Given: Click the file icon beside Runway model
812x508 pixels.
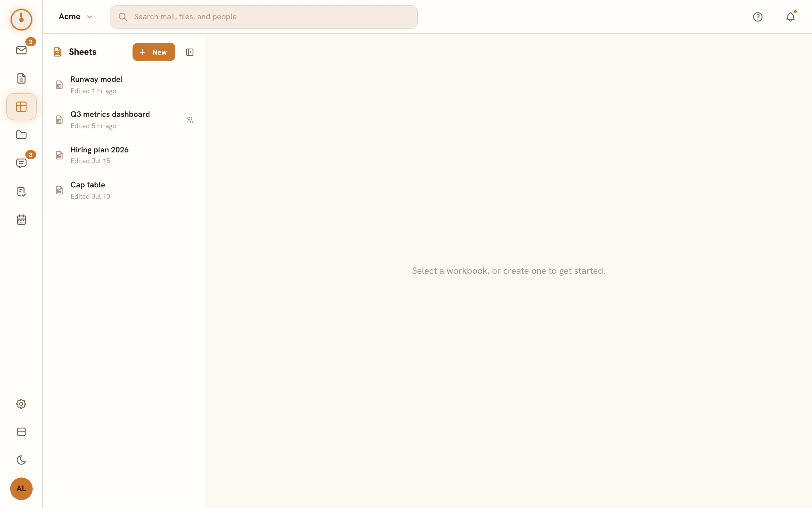Looking at the screenshot, I should (x=59, y=85).
